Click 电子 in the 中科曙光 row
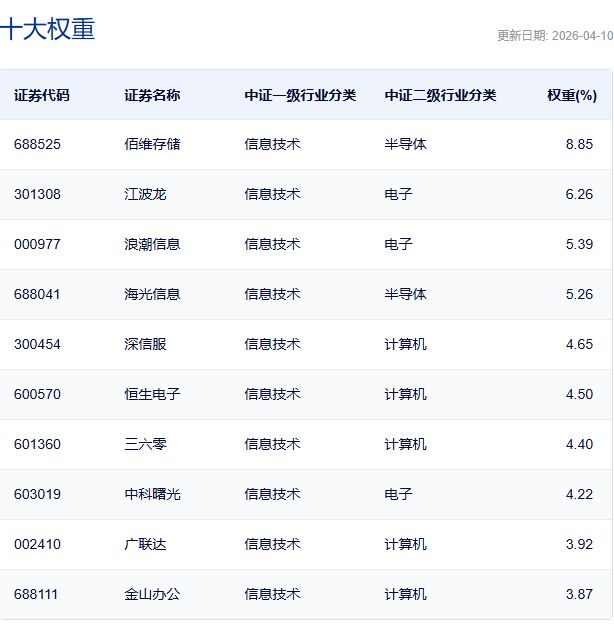 point(398,494)
